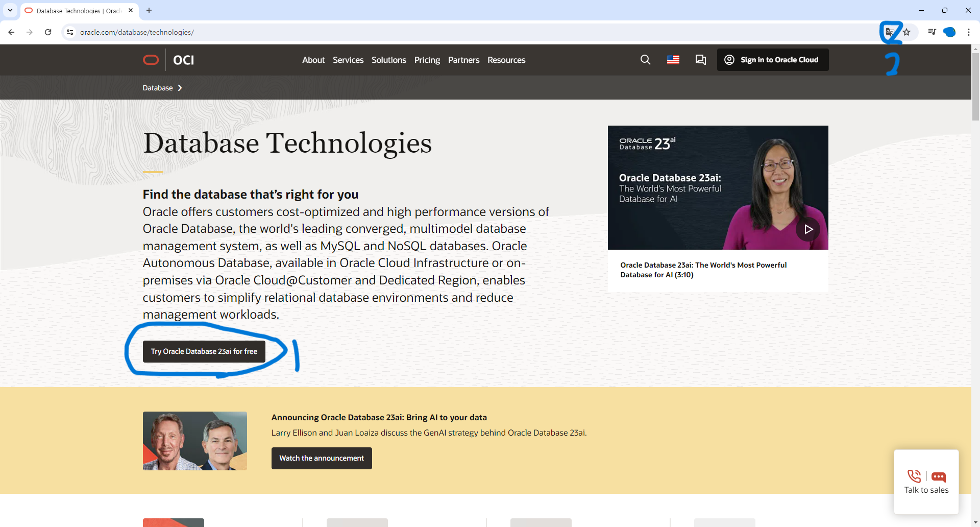This screenshot has height=527, width=980.
Task: Click the browser forward arrow
Action: pyautogui.click(x=30, y=32)
